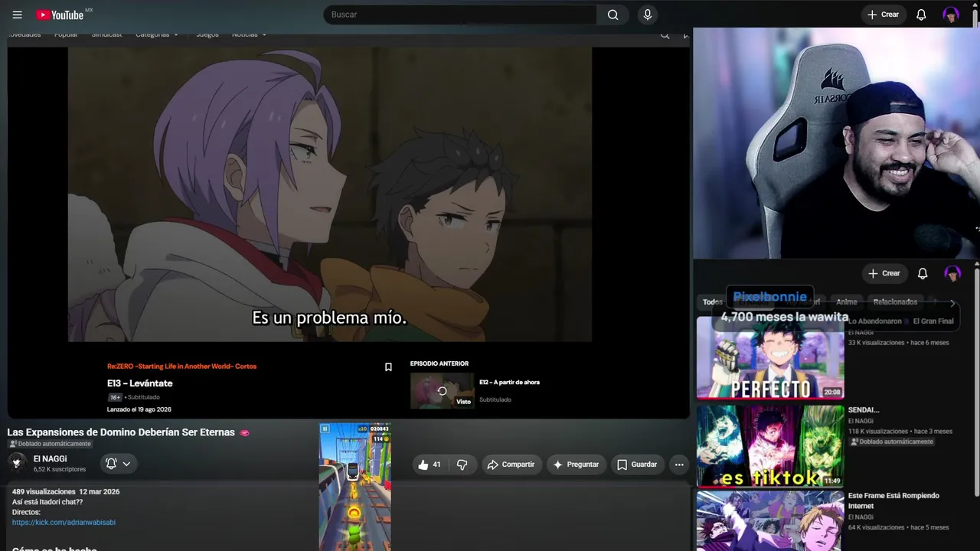This screenshot has height=551, width=980.
Task: Like the video with thumbs up
Action: [430, 465]
